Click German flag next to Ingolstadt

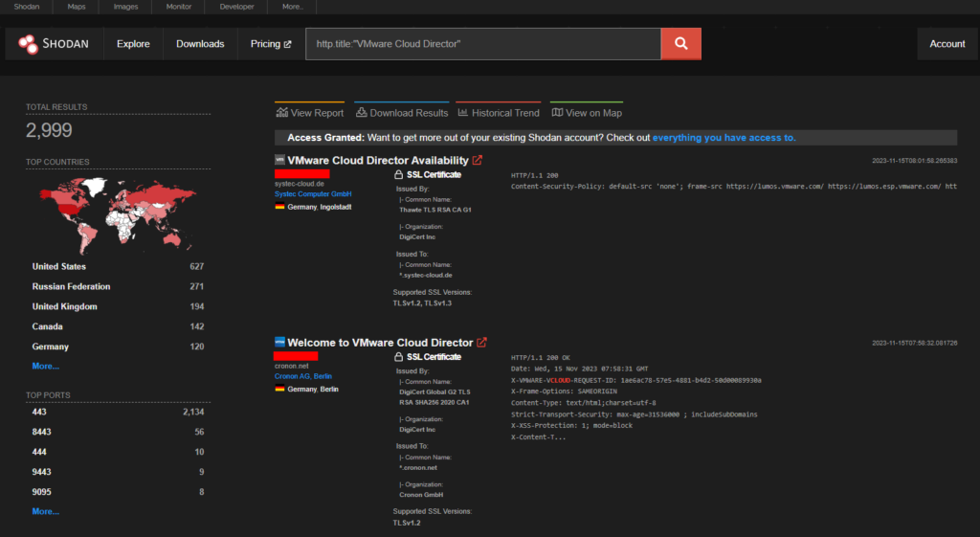pyautogui.click(x=279, y=207)
